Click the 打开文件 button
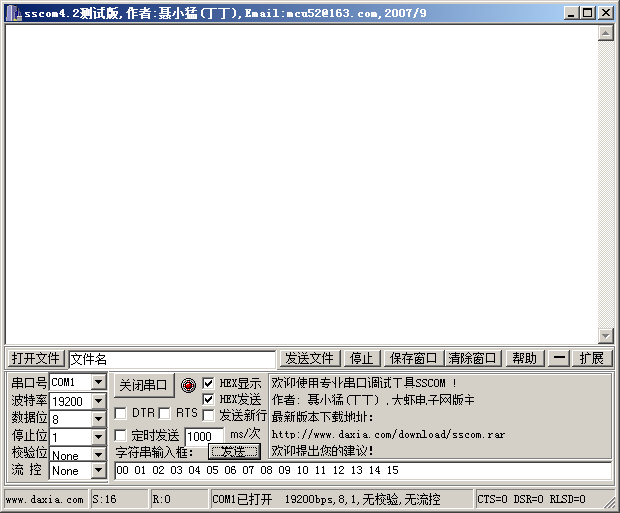620x513 pixels. (x=36, y=358)
